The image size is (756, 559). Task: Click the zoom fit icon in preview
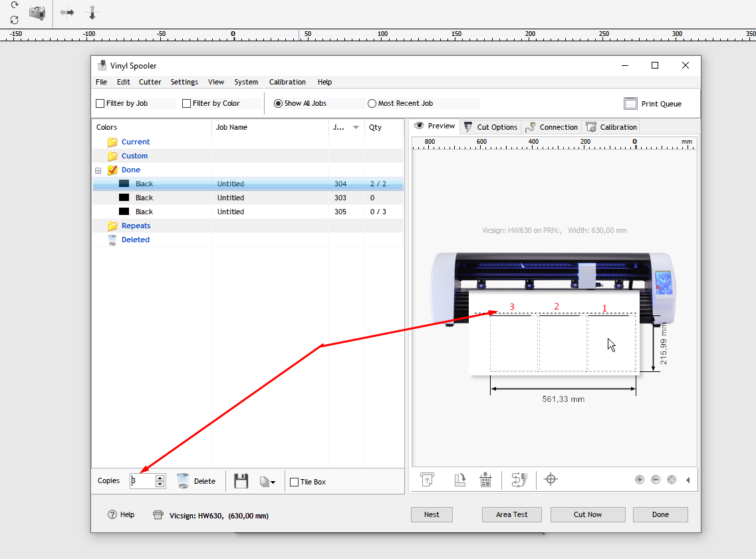[672, 479]
